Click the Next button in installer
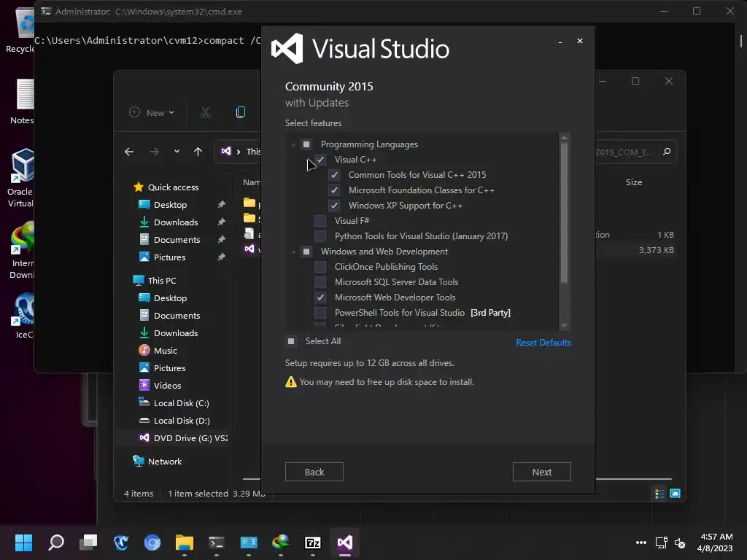Screen dimensions: 747x560 542,472
